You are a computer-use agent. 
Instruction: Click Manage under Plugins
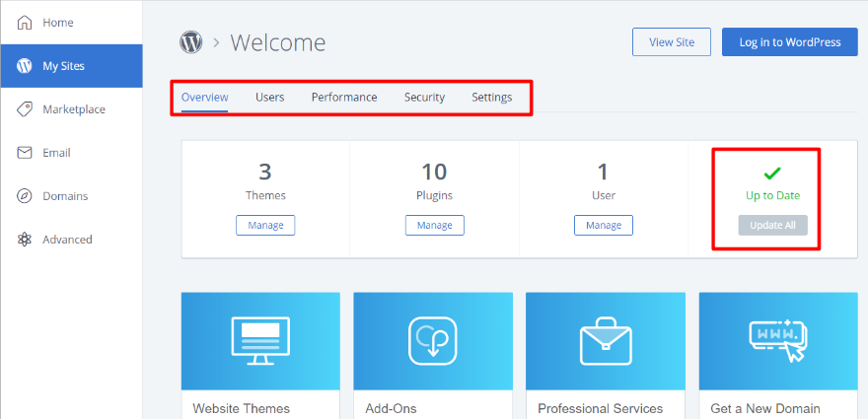pyautogui.click(x=435, y=226)
